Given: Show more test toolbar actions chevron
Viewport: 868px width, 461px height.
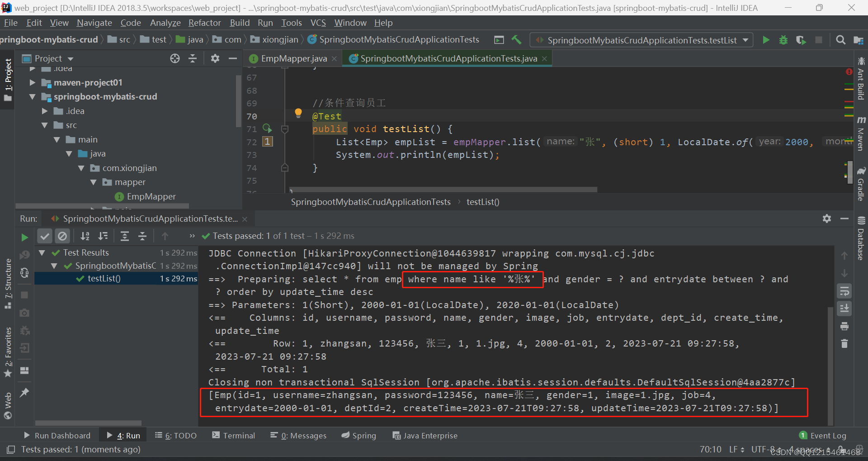Looking at the screenshot, I should pyautogui.click(x=192, y=236).
